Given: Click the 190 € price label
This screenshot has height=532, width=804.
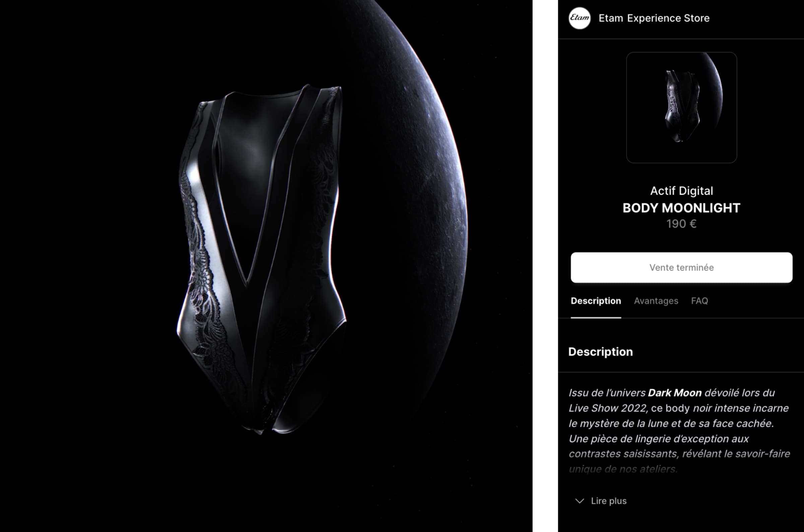Looking at the screenshot, I should pyautogui.click(x=681, y=224).
